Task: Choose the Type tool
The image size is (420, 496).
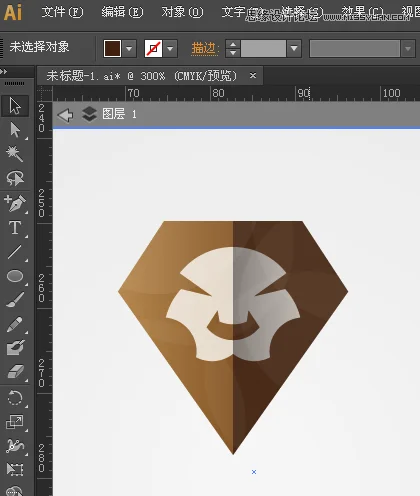Action: (15, 228)
